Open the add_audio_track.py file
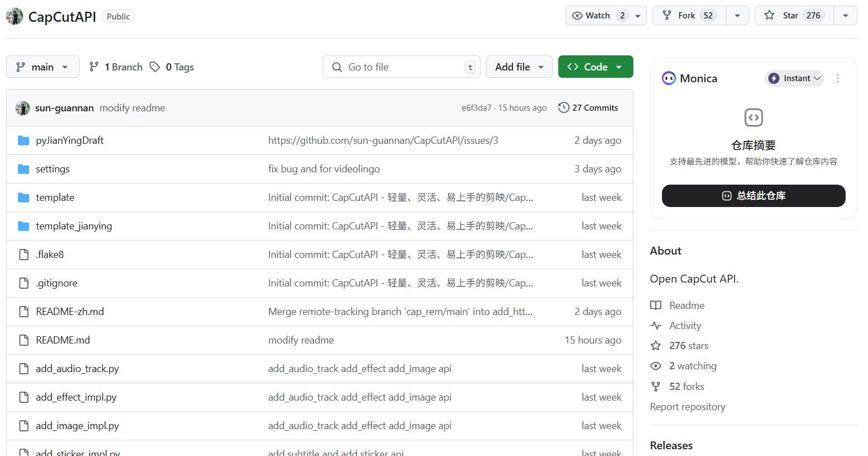This screenshot has width=868, height=456. tap(77, 369)
